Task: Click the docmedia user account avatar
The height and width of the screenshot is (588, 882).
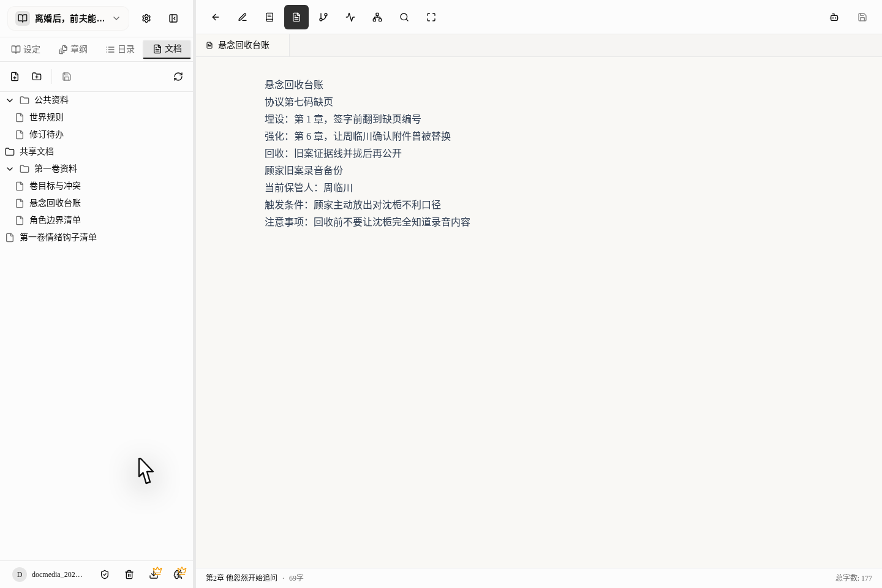Action: 20,575
